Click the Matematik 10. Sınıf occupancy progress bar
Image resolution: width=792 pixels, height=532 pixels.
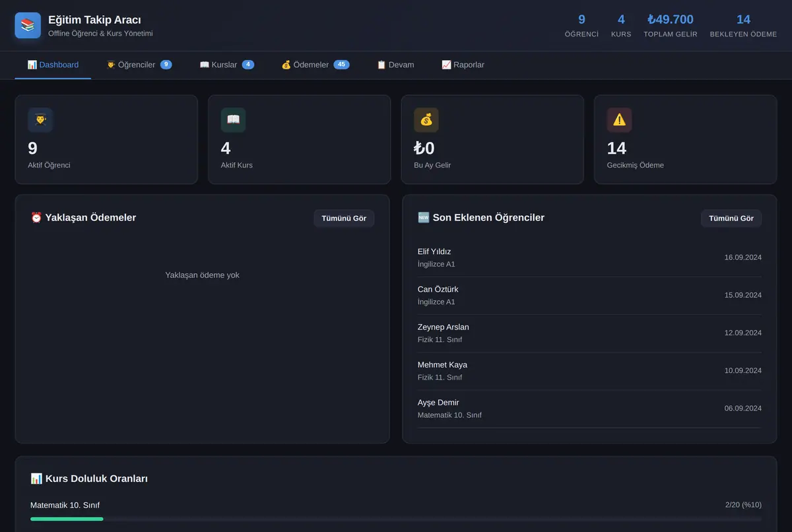click(x=396, y=519)
